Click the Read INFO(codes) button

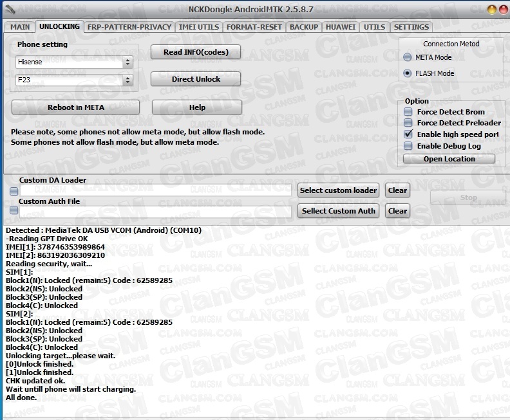pos(196,52)
